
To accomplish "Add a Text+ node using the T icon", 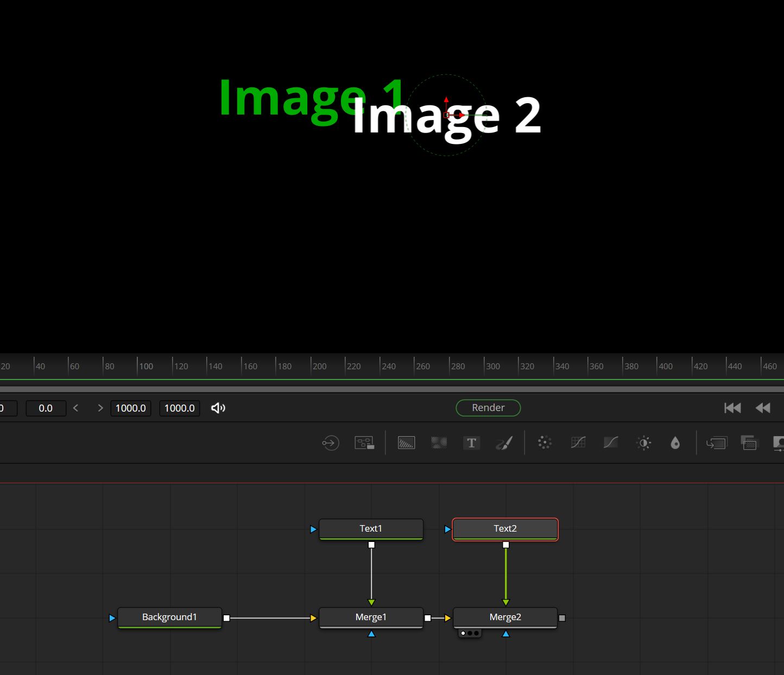I will tap(471, 443).
